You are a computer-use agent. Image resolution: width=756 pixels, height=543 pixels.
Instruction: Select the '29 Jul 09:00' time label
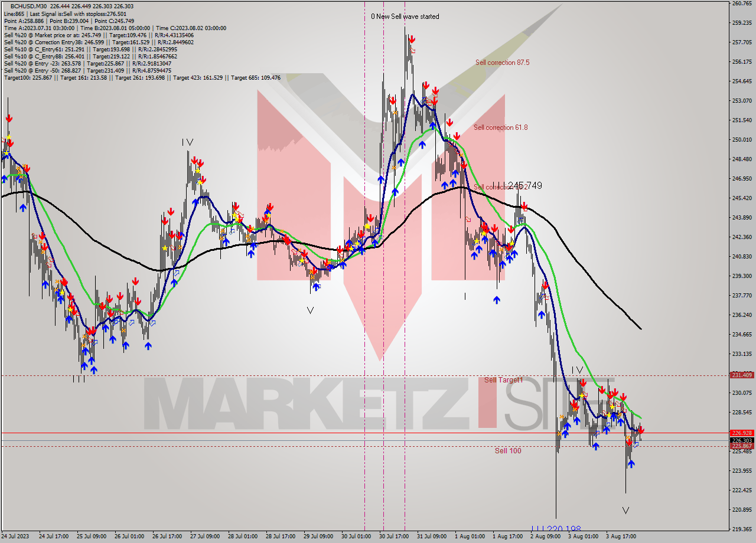tap(318, 537)
